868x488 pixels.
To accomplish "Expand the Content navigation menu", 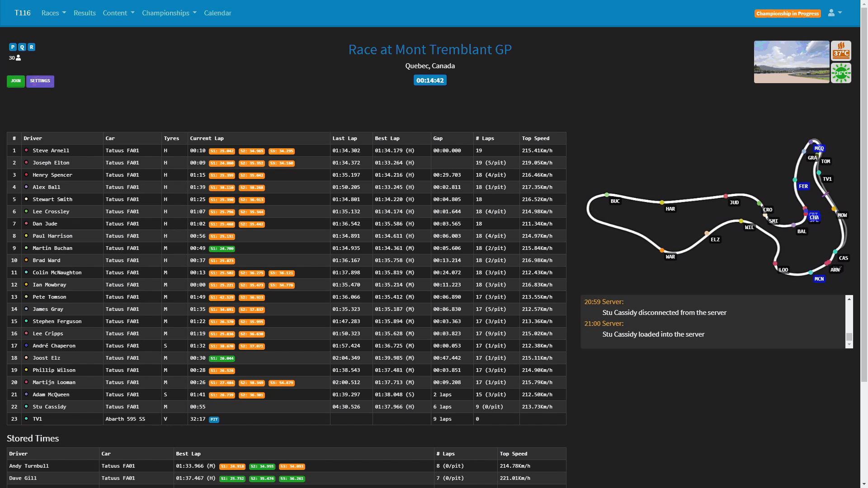I will coord(117,13).
